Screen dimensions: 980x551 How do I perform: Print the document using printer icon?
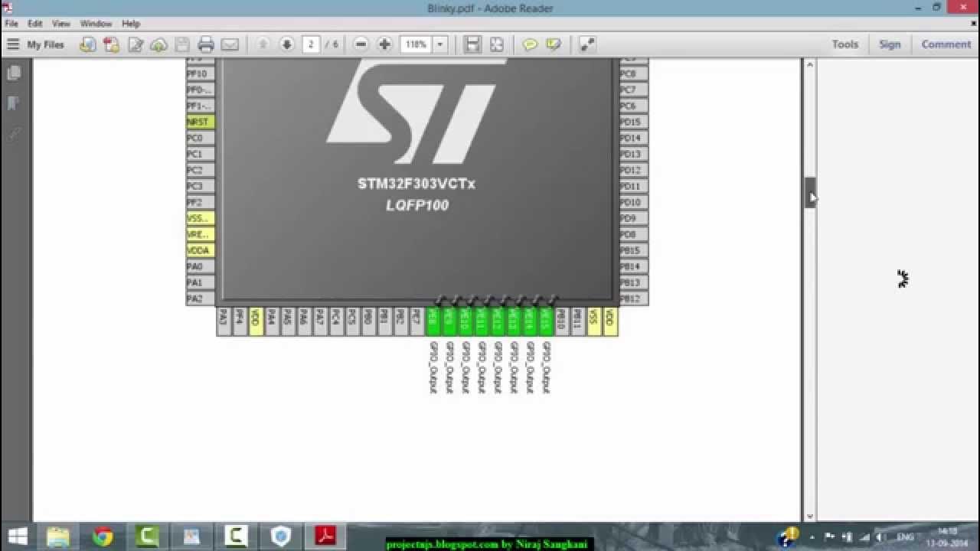pos(206,44)
